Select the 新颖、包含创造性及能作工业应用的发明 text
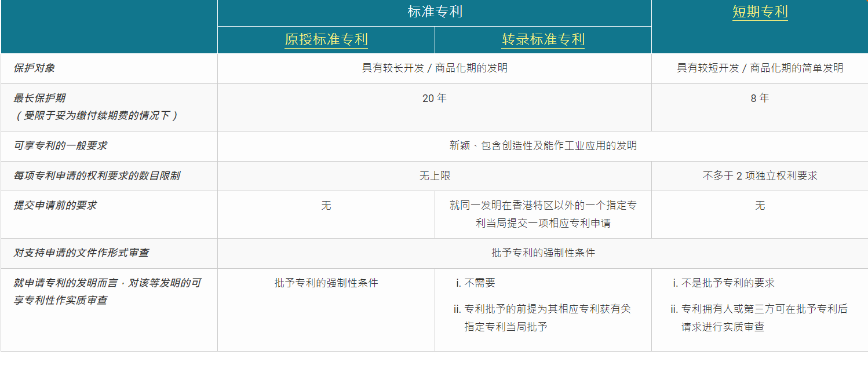The image size is (868, 391). pos(543,145)
